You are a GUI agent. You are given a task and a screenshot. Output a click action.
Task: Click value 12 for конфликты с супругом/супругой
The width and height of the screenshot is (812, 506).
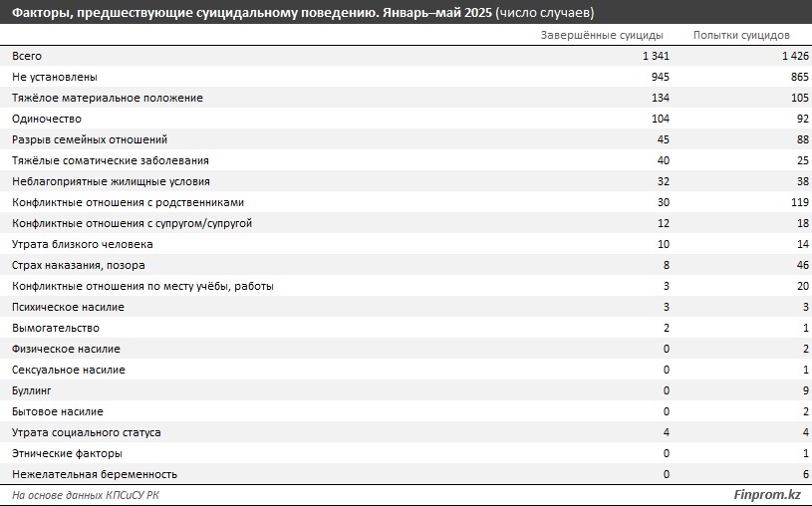(664, 223)
